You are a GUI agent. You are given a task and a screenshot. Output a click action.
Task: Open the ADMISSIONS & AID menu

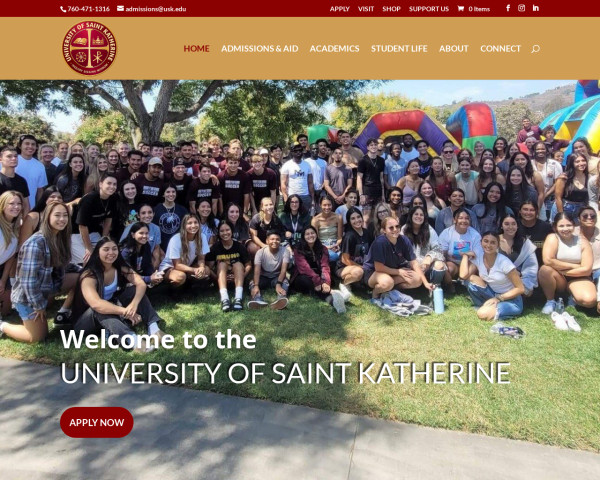click(x=259, y=49)
